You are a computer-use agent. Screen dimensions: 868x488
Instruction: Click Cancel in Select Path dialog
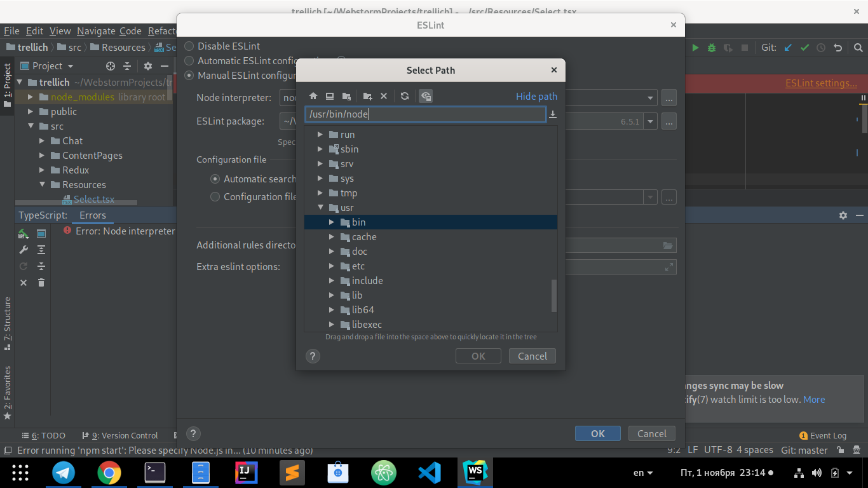[532, 356]
